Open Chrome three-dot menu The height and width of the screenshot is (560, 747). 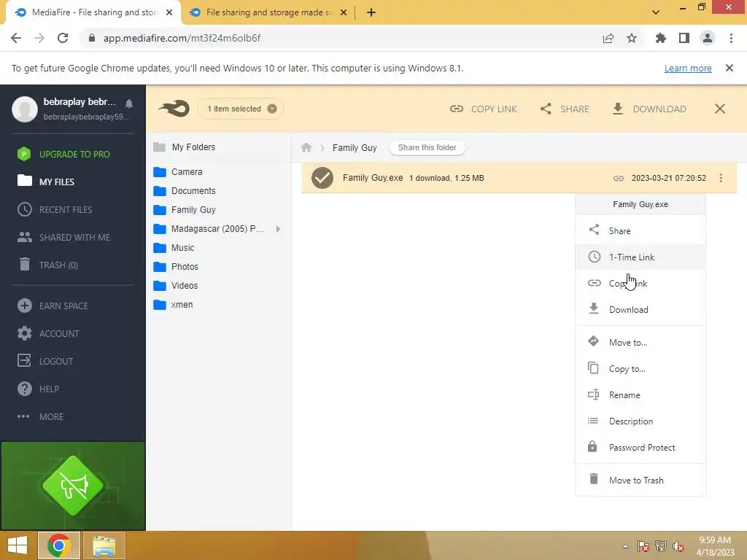tap(731, 38)
